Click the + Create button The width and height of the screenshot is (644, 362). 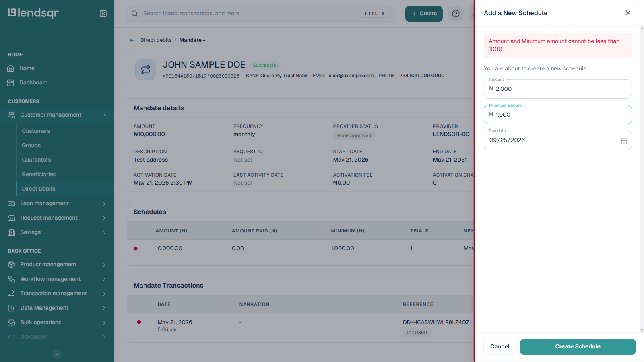coord(424,14)
